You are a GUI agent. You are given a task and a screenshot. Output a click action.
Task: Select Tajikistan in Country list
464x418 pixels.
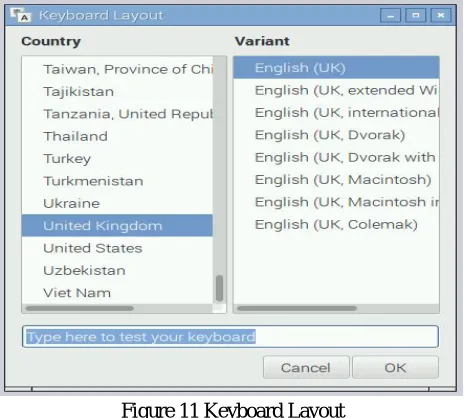(x=117, y=92)
